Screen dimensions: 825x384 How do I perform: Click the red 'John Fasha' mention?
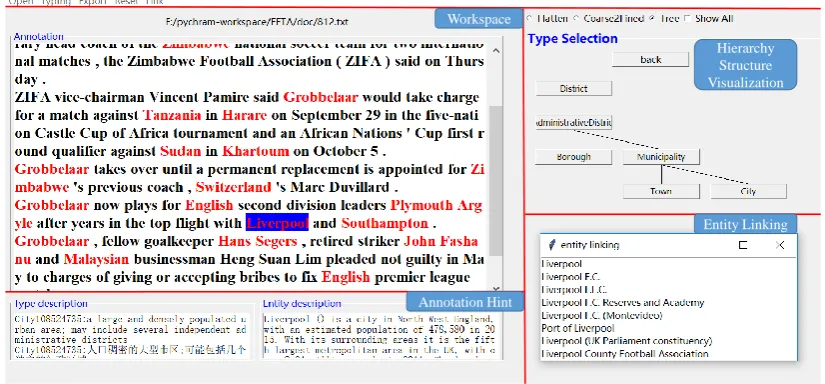pos(441,241)
